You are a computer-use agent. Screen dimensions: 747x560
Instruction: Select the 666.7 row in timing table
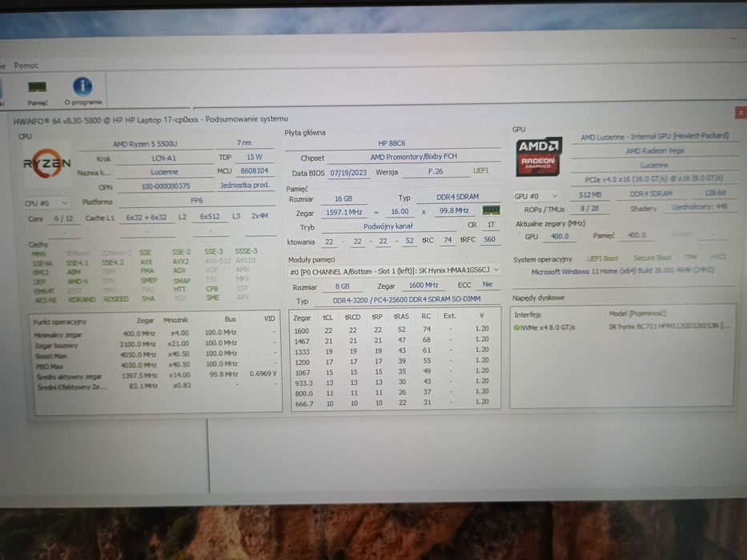[x=395, y=403]
